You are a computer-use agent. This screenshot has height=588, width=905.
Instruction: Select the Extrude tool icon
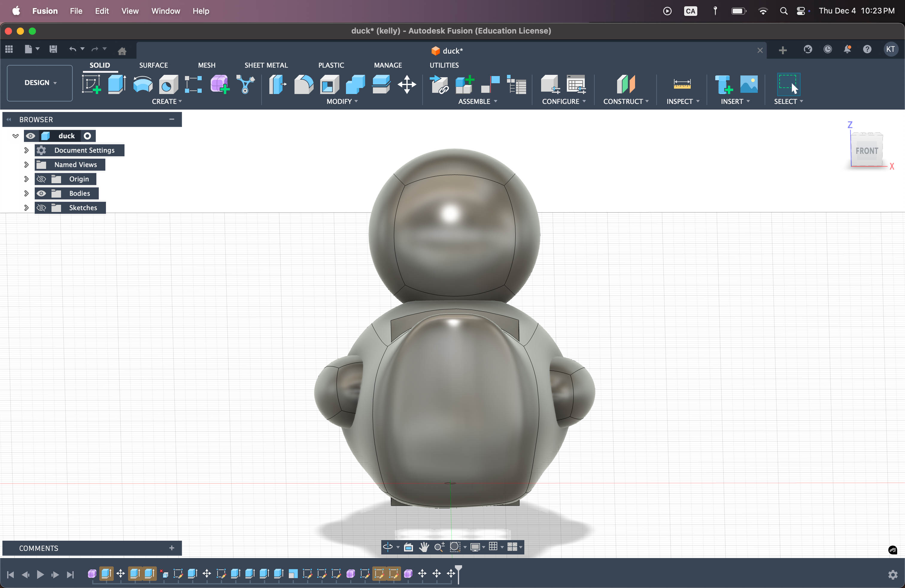tap(117, 84)
